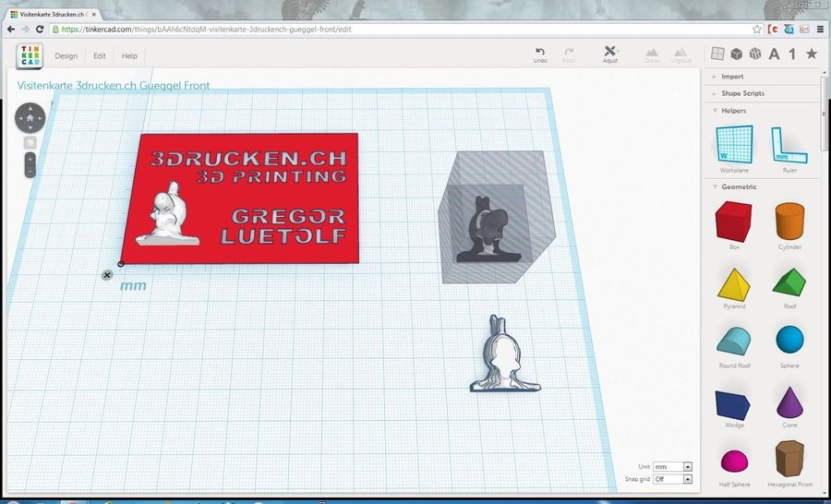Zoom in with the plus button
The image size is (831, 504).
30,160
